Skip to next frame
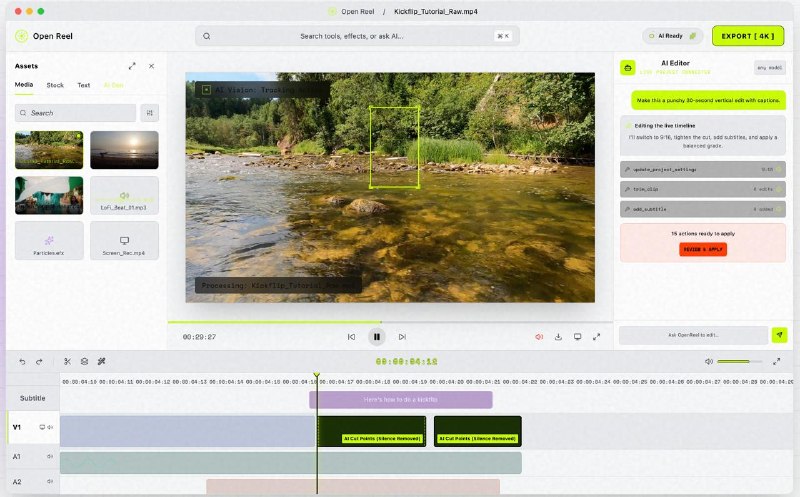The height and width of the screenshot is (497, 800). (x=402, y=337)
